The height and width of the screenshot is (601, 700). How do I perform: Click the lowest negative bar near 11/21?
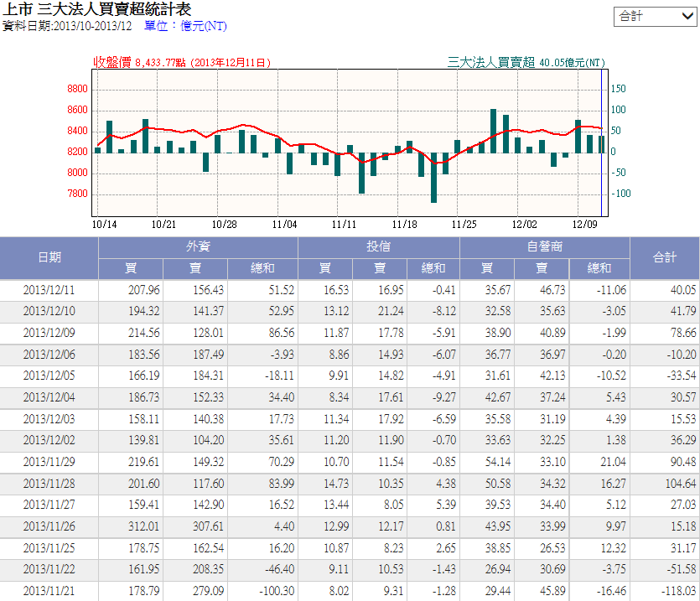tap(433, 178)
